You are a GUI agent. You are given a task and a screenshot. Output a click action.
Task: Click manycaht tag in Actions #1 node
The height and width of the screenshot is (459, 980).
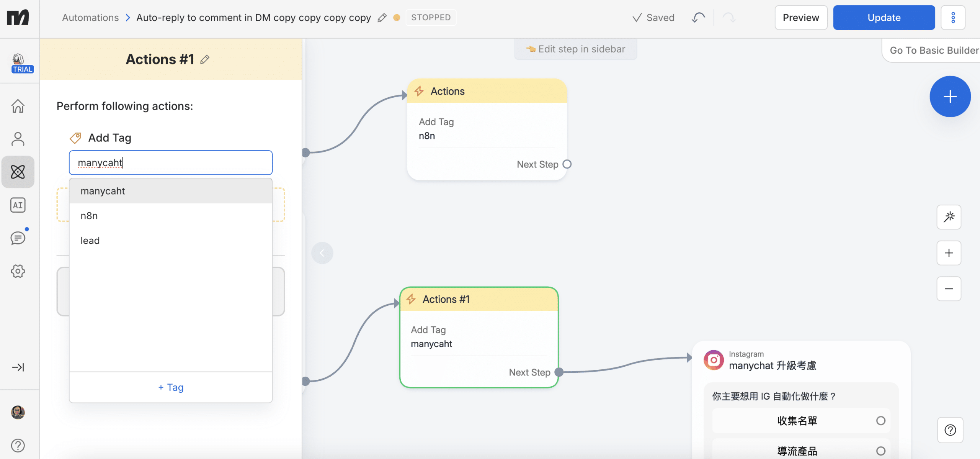point(431,344)
